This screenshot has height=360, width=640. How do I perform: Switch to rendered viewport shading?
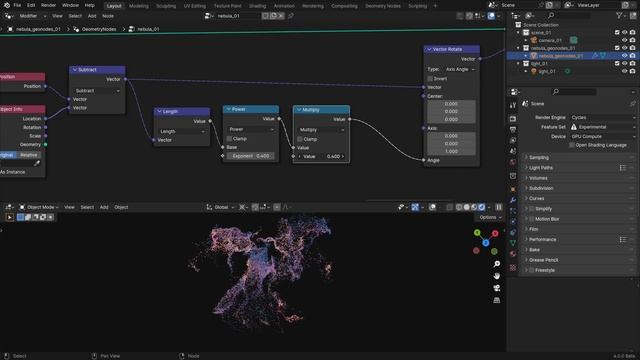482,207
